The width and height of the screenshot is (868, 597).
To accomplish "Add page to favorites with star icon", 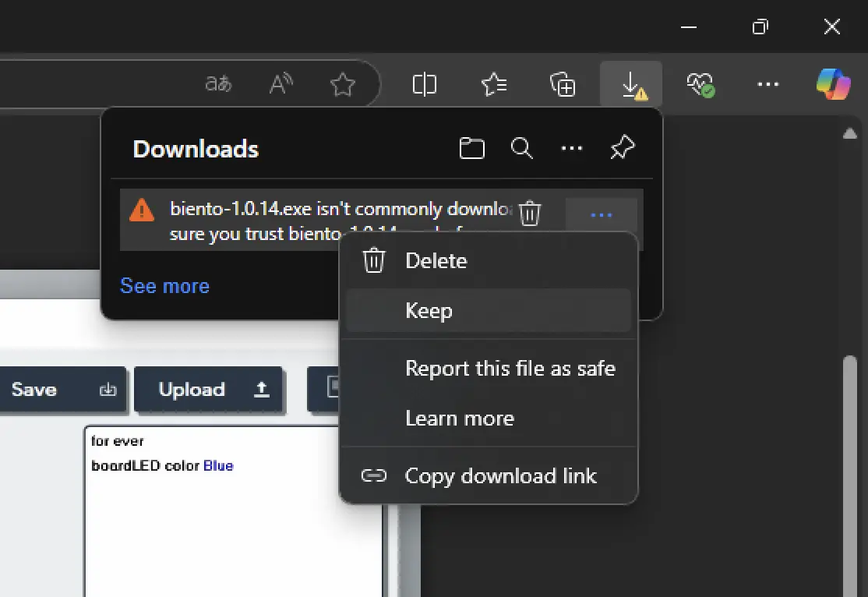I will pos(343,84).
